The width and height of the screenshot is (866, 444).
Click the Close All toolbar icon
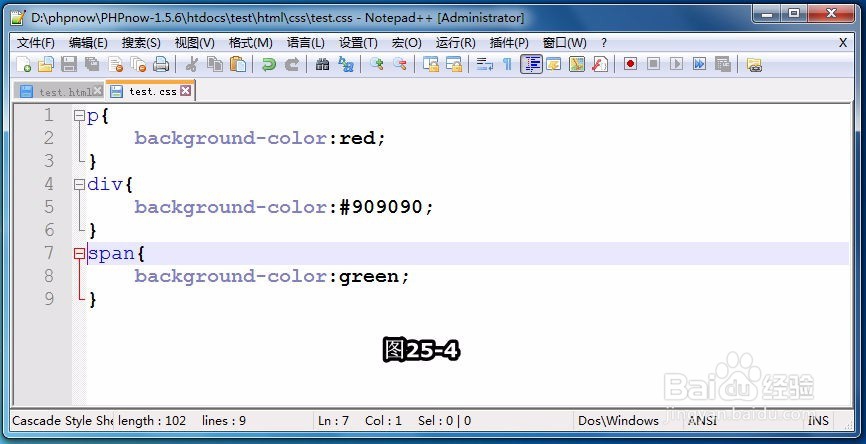pyautogui.click(x=138, y=65)
